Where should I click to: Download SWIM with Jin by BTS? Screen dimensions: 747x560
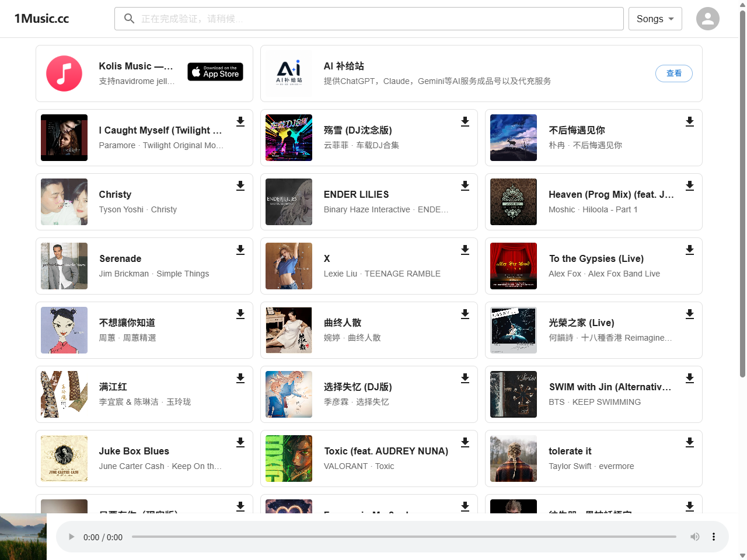point(690,378)
